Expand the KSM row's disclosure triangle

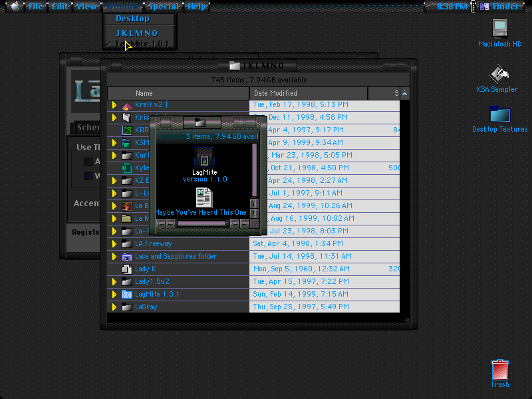coord(114,143)
